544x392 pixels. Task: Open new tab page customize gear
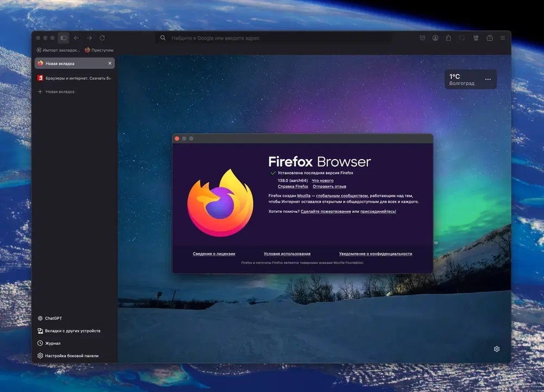[x=497, y=349]
